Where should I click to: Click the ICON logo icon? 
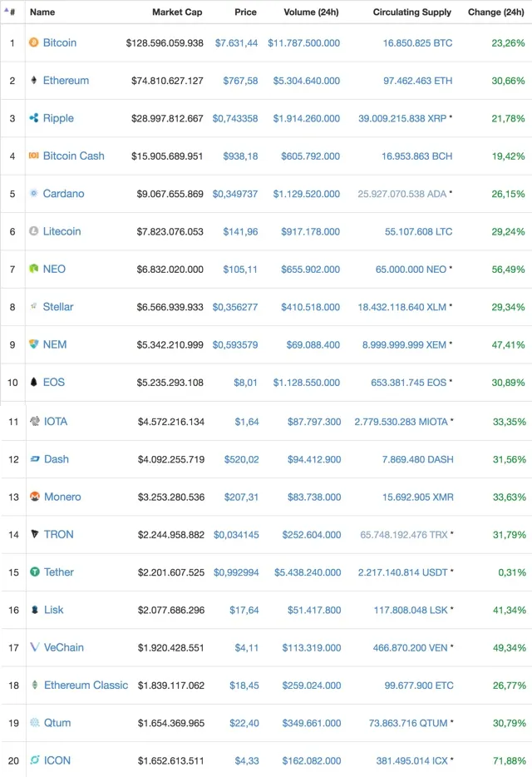(x=35, y=760)
